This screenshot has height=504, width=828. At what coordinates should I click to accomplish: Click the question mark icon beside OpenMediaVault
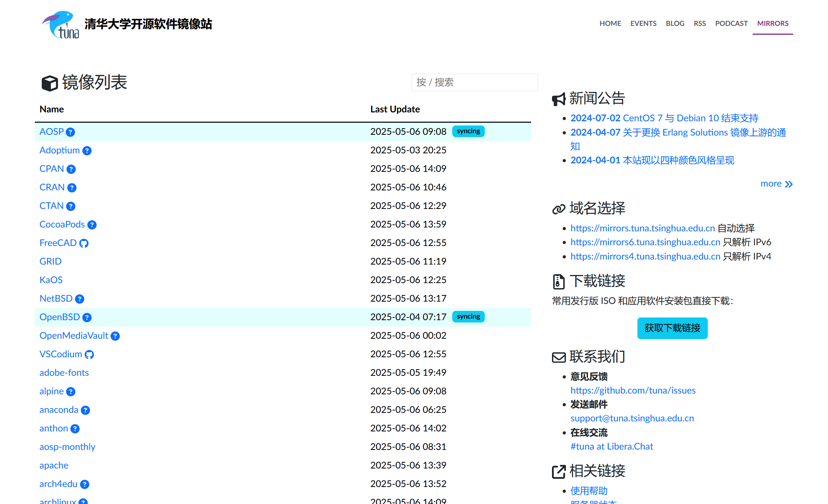click(x=115, y=336)
